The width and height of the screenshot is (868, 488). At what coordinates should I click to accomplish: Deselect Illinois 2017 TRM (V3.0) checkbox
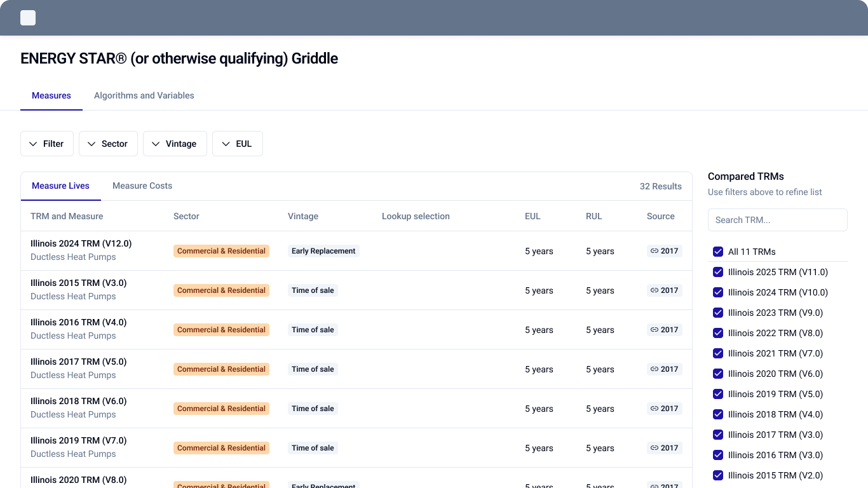(718, 435)
